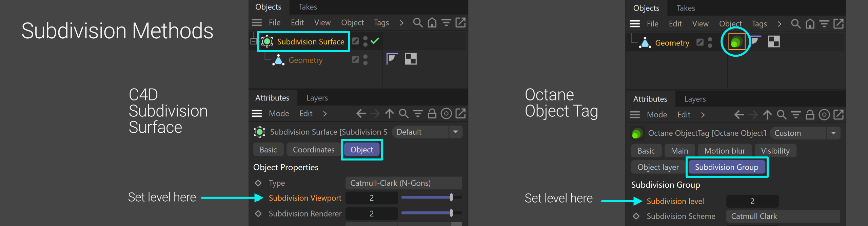Open hamburger menu in left Objects panel
Viewport: 868px width, 226px height.
coord(257,23)
